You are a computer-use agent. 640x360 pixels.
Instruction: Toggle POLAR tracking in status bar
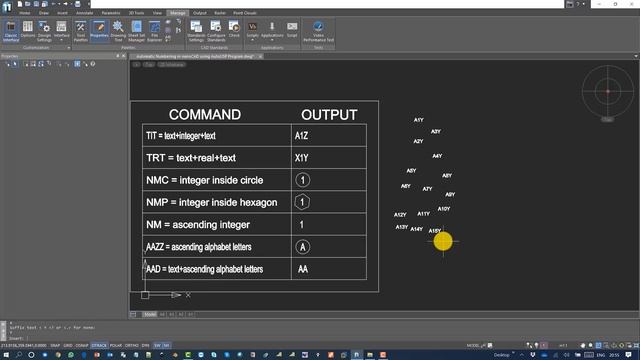click(116, 346)
